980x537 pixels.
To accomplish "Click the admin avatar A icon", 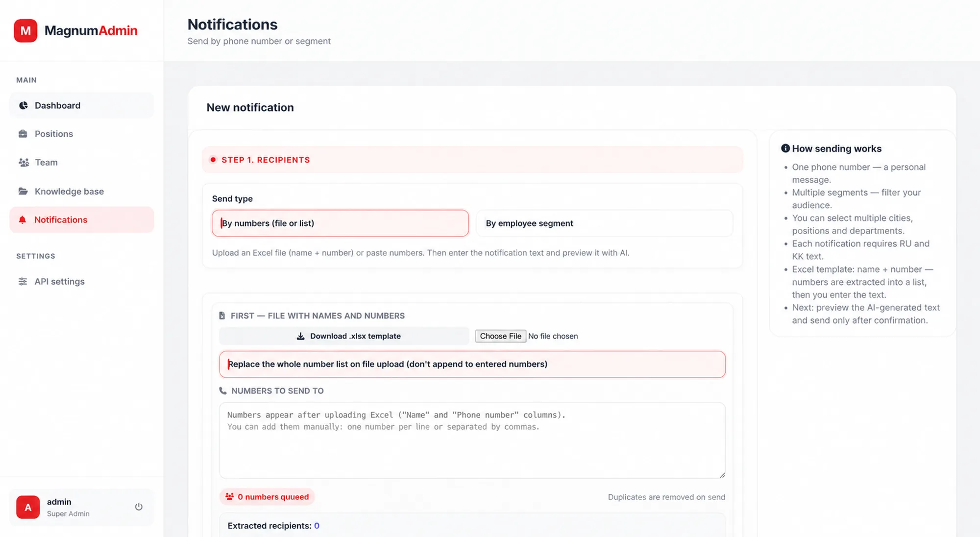I will pyautogui.click(x=28, y=507).
